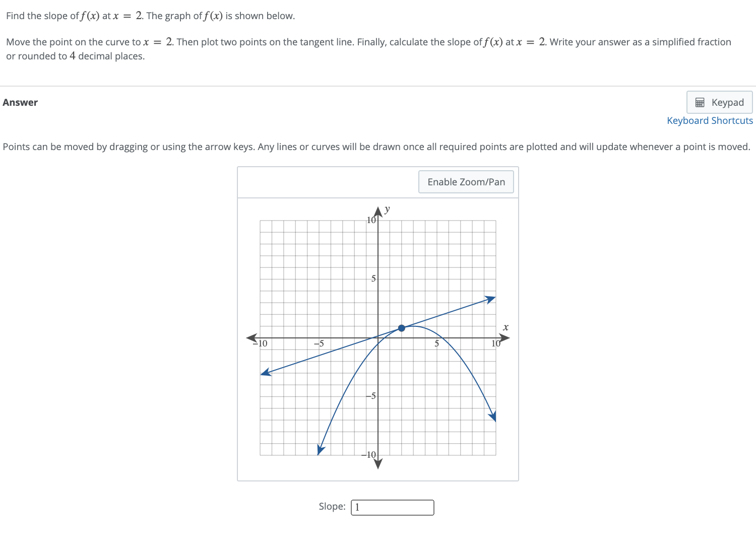Click the Keypad calculator icon
This screenshot has width=756, height=559.
click(701, 102)
